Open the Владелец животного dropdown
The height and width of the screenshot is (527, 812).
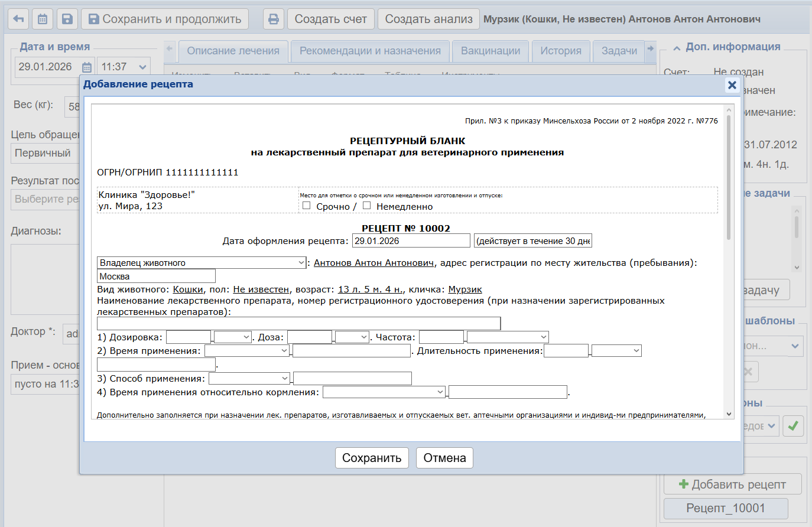pos(202,263)
